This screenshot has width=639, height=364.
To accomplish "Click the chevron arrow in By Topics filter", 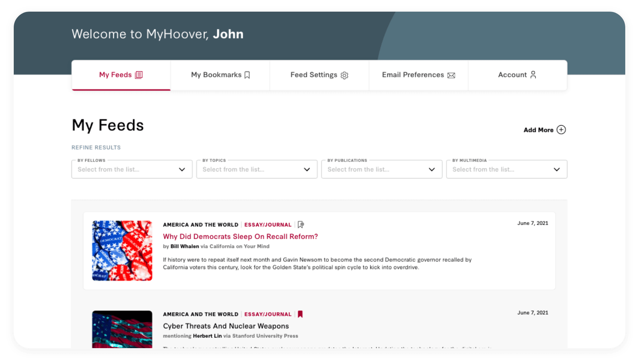I will coord(307,169).
